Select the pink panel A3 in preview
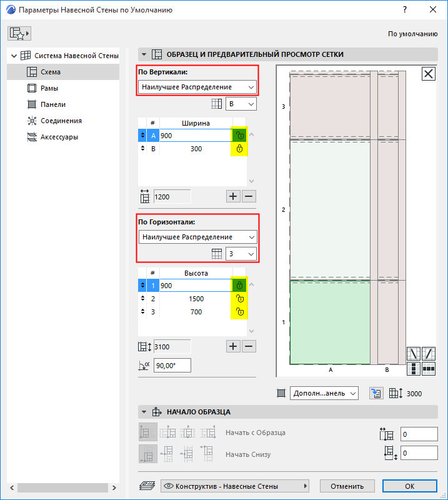The width and height of the screenshot is (448, 500). click(330, 106)
